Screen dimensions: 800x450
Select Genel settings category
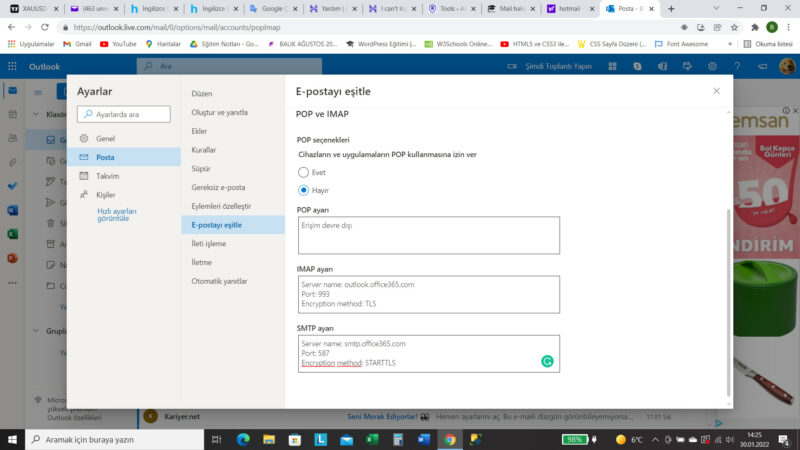point(124,138)
